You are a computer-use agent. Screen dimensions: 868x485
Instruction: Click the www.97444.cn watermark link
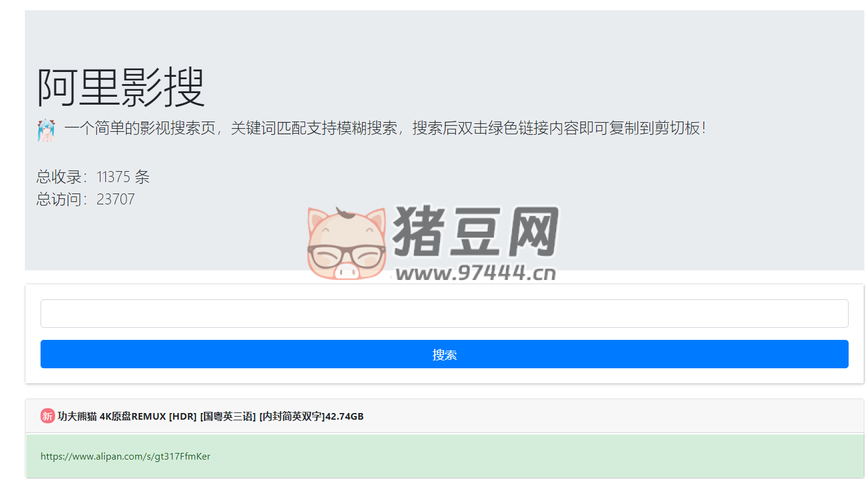tap(476, 272)
